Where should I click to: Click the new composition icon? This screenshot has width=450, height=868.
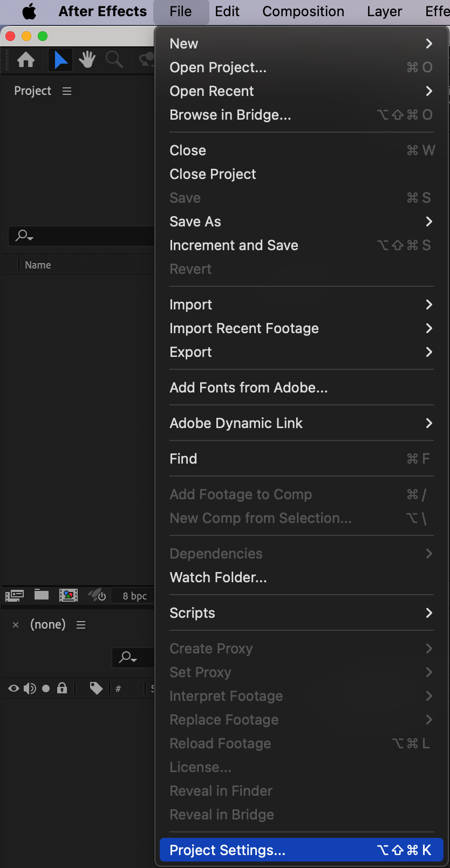69,595
